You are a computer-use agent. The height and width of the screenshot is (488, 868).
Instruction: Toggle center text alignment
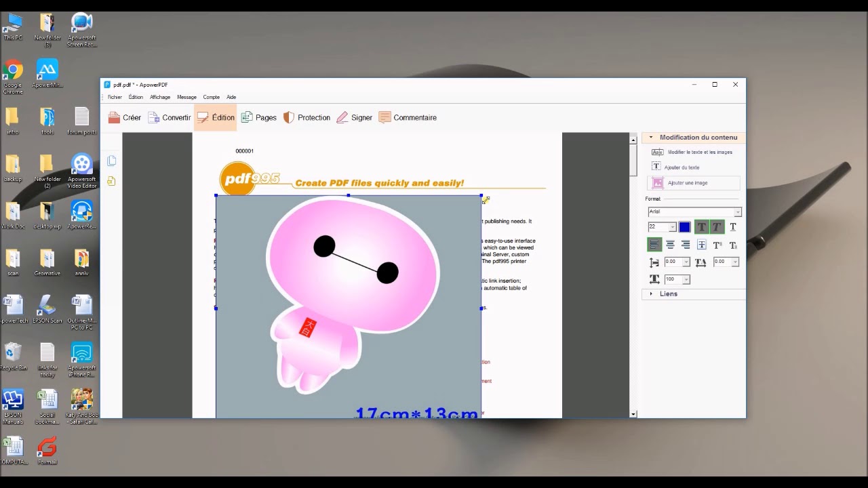[x=670, y=245]
